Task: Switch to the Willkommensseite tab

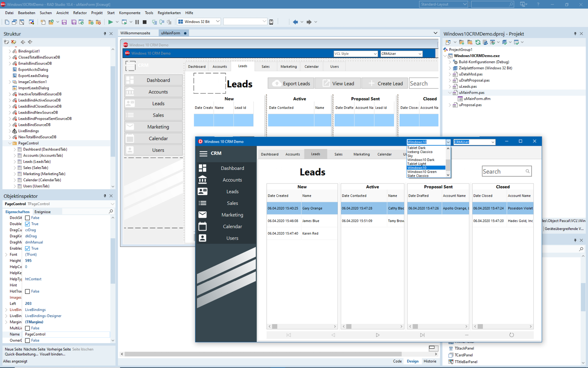Action: [135, 33]
